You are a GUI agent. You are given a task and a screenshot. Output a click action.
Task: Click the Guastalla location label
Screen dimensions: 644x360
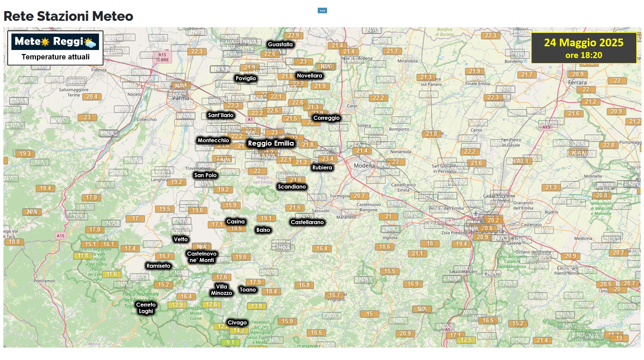[280, 44]
